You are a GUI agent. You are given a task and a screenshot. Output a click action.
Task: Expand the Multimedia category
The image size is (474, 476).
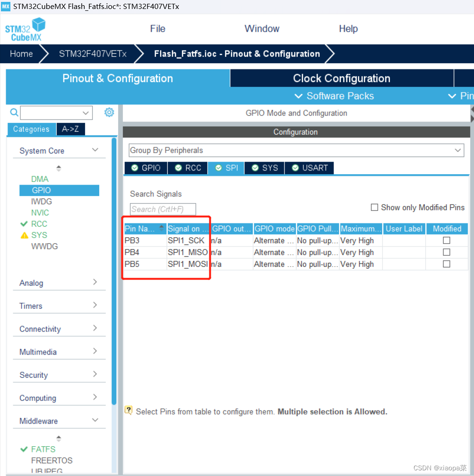click(95, 351)
